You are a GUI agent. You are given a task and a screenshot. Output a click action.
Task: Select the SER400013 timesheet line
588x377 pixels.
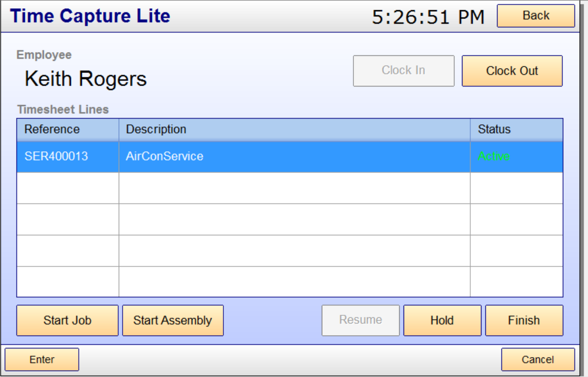56,157
